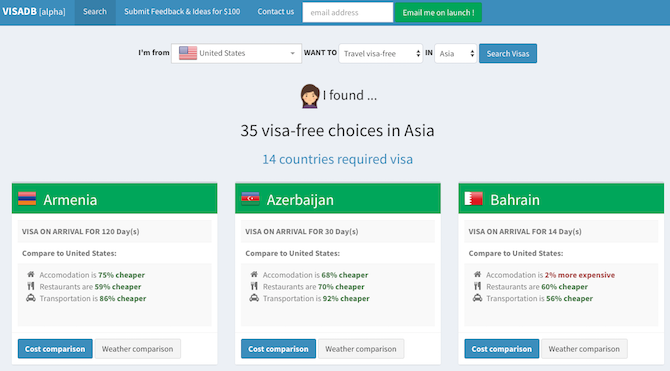Open '14 countries required visa' link

(338, 159)
